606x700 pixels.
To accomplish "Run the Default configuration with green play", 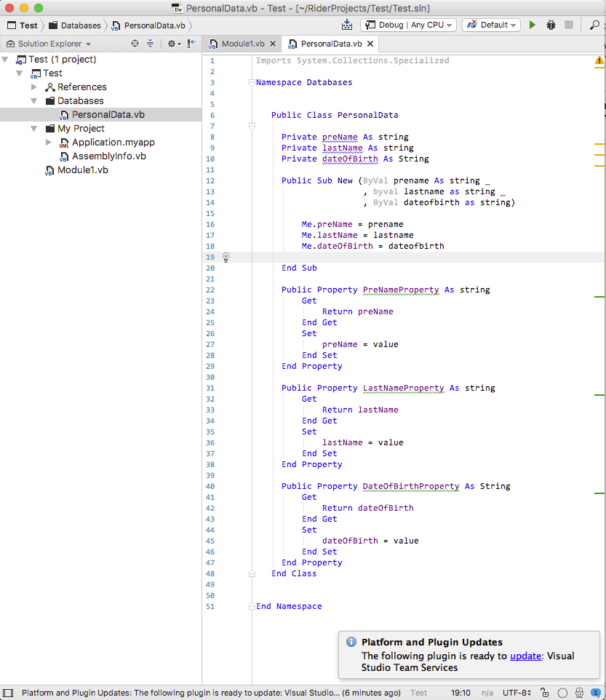I will pos(532,25).
